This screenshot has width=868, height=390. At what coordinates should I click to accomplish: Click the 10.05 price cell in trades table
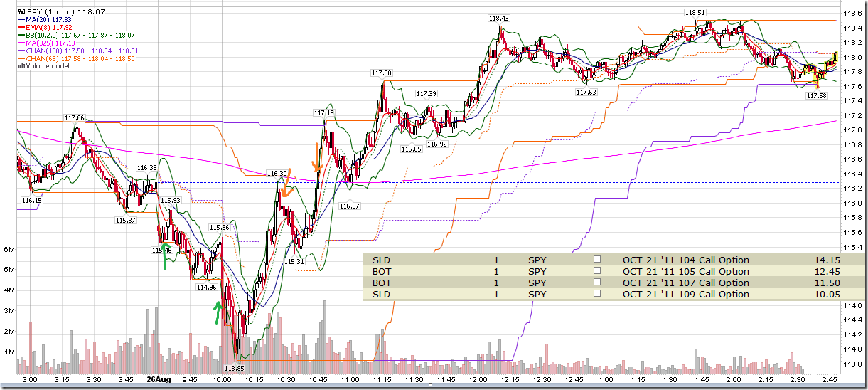pos(827,294)
